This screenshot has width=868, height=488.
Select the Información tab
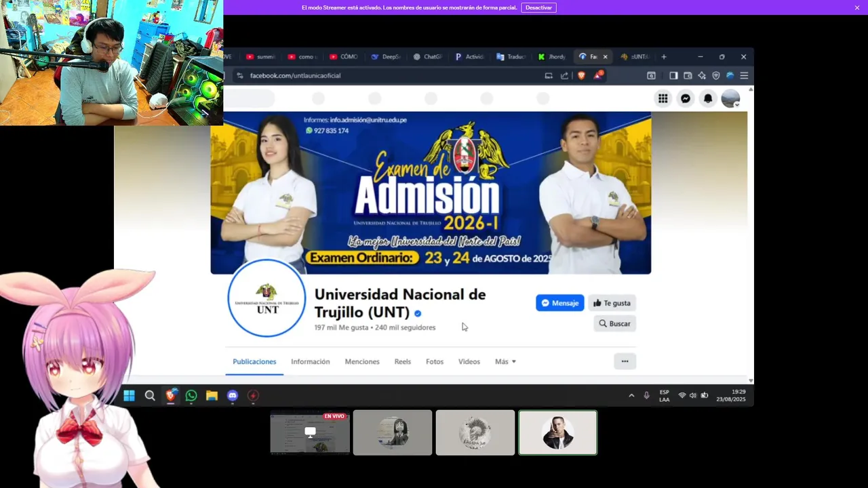[x=310, y=362]
